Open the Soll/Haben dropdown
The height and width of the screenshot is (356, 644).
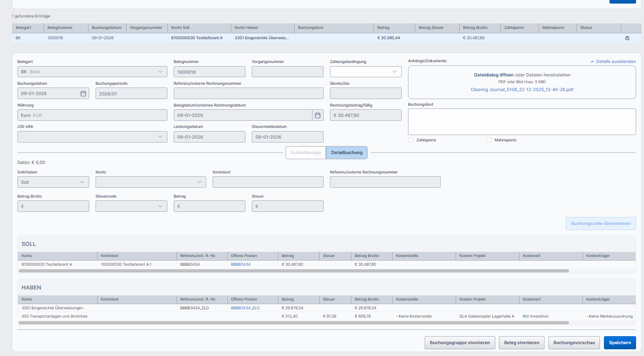click(x=53, y=182)
